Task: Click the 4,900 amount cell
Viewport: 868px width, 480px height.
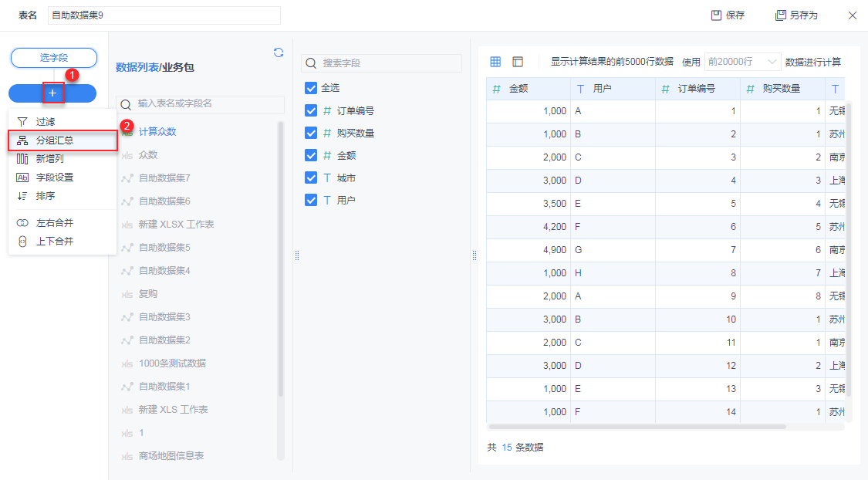Action: click(529, 250)
